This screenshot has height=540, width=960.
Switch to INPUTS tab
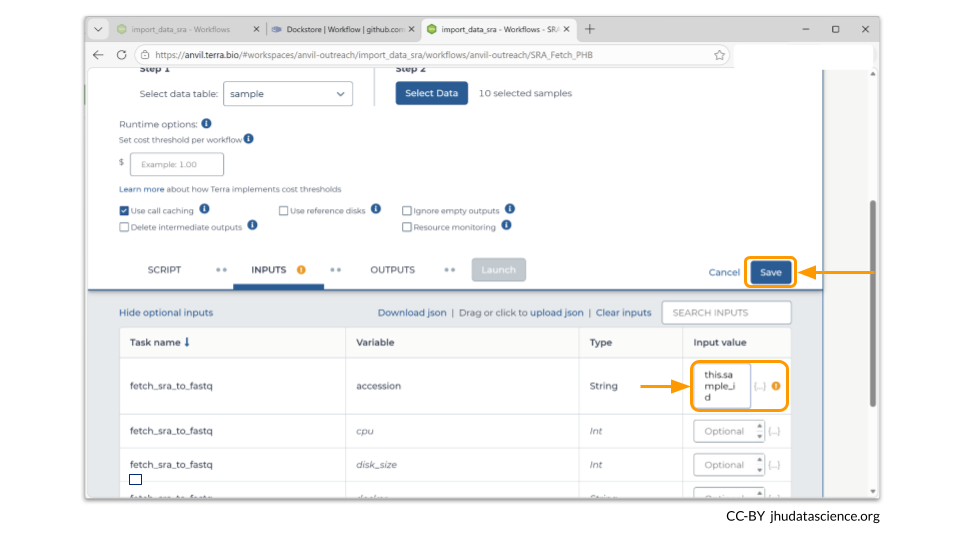tap(269, 270)
